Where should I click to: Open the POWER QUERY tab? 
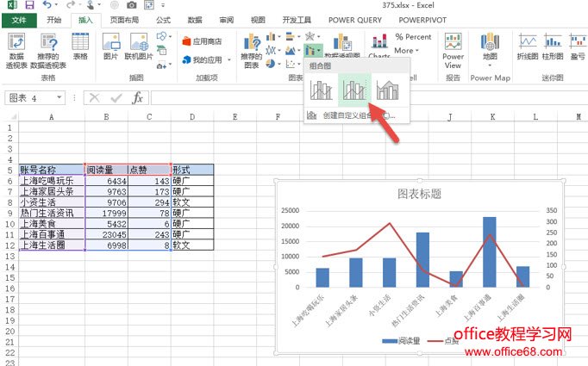pos(356,19)
